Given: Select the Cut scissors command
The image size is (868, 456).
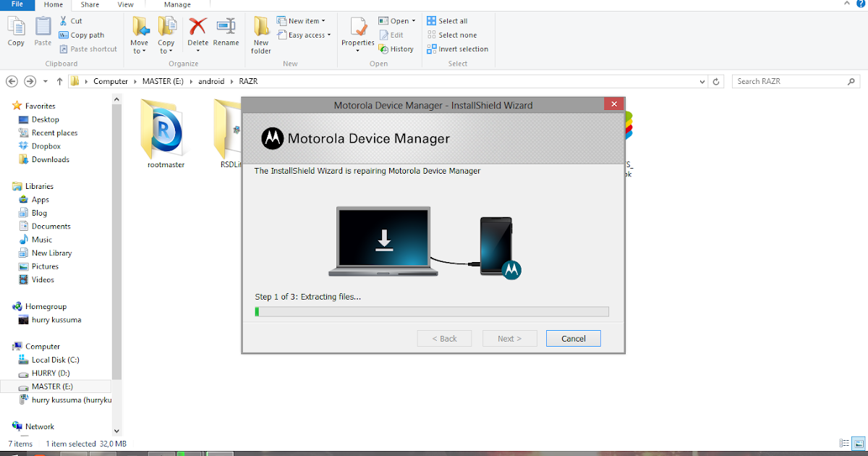Looking at the screenshot, I should [x=71, y=21].
